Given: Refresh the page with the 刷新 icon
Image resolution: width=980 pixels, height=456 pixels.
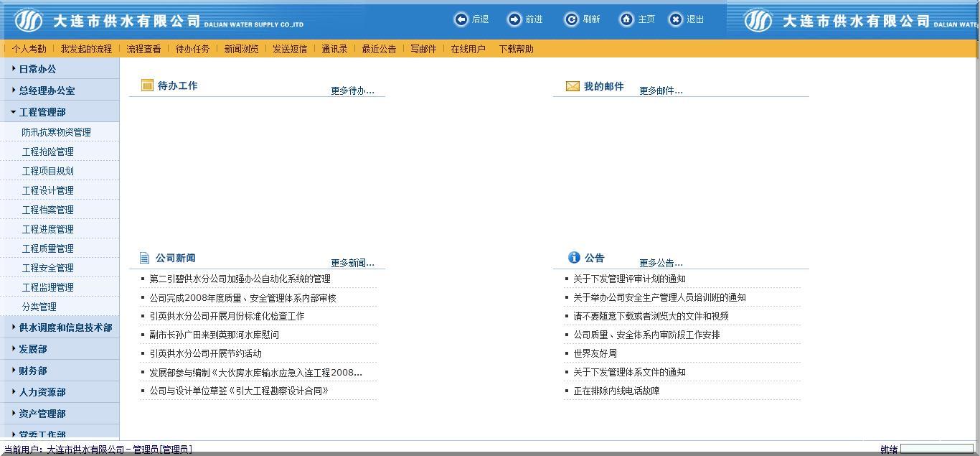Looking at the screenshot, I should pyautogui.click(x=570, y=19).
